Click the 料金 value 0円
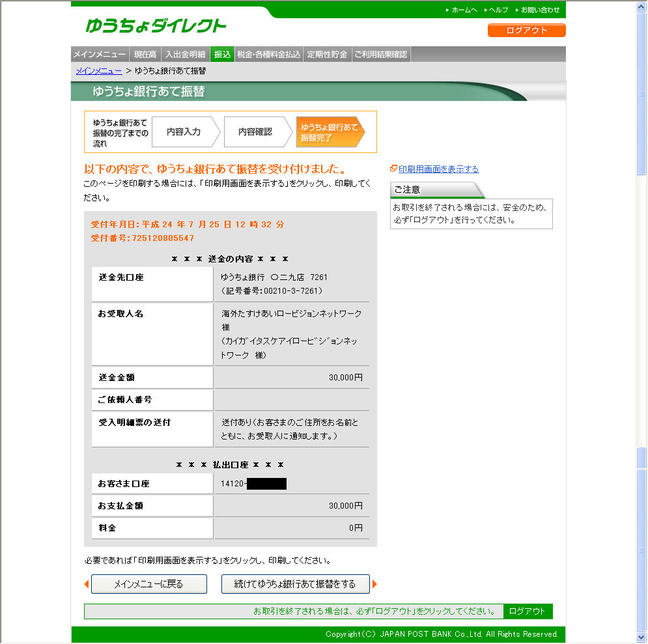648x644 pixels. (356, 528)
